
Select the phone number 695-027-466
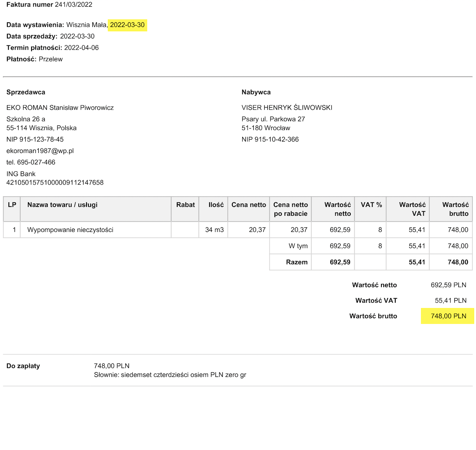pos(36,162)
